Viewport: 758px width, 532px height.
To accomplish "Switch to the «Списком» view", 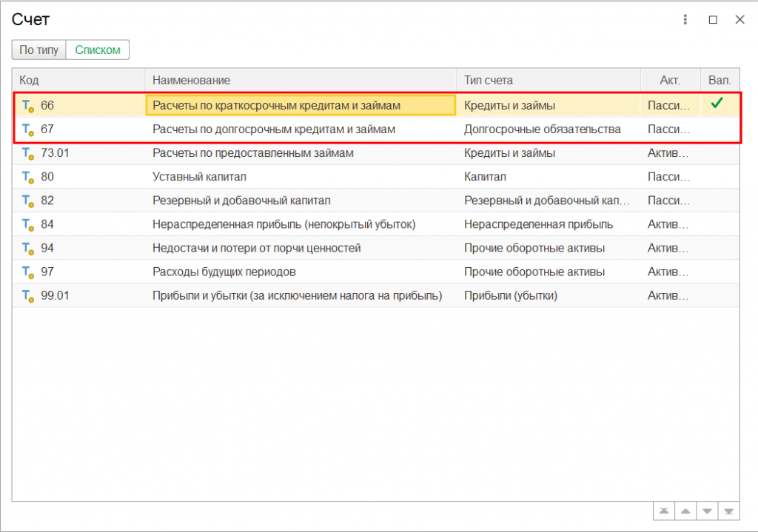I will click(98, 50).
